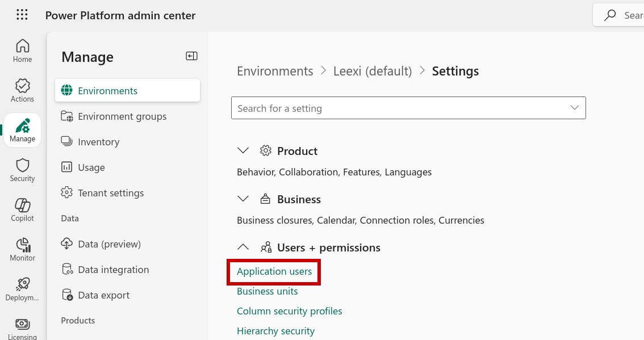Click the Business section icon

(266, 199)
